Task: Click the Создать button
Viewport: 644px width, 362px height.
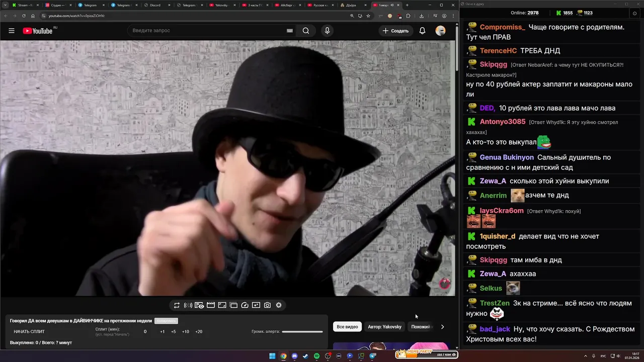Action: [395, 31]
